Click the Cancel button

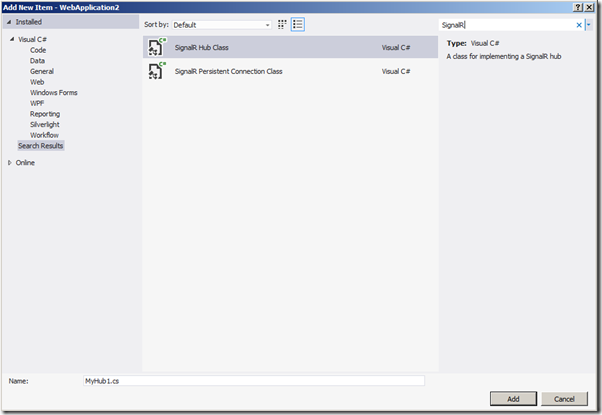(x=564, y=399)
